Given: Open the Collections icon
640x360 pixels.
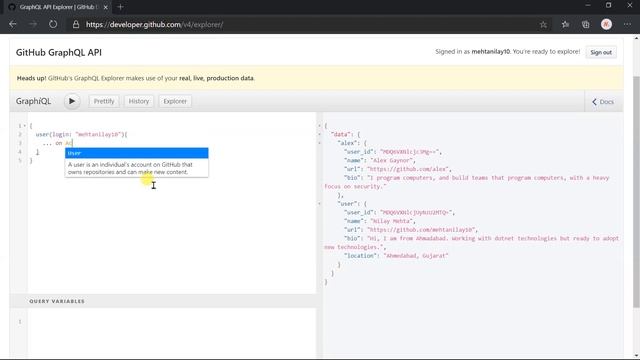Looking at the screenshot, I should coord(586,24).
